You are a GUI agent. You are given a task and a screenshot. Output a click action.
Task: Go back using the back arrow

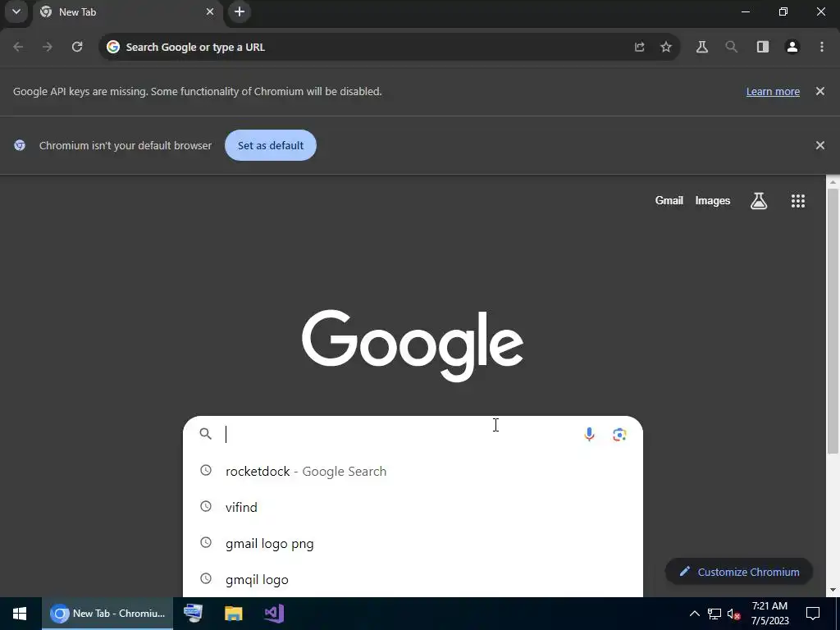(18, 47)
